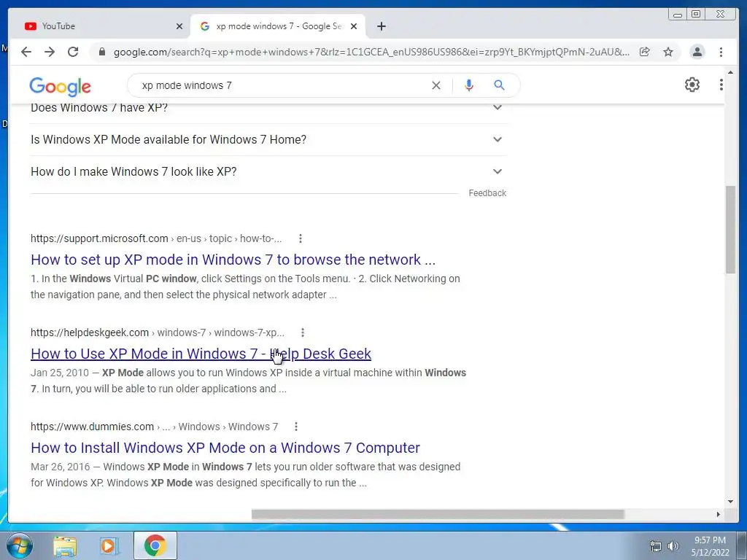Screen dimensions: 747x560
Task: Open Windows Explorer from the taskbar
Action: 65,545
